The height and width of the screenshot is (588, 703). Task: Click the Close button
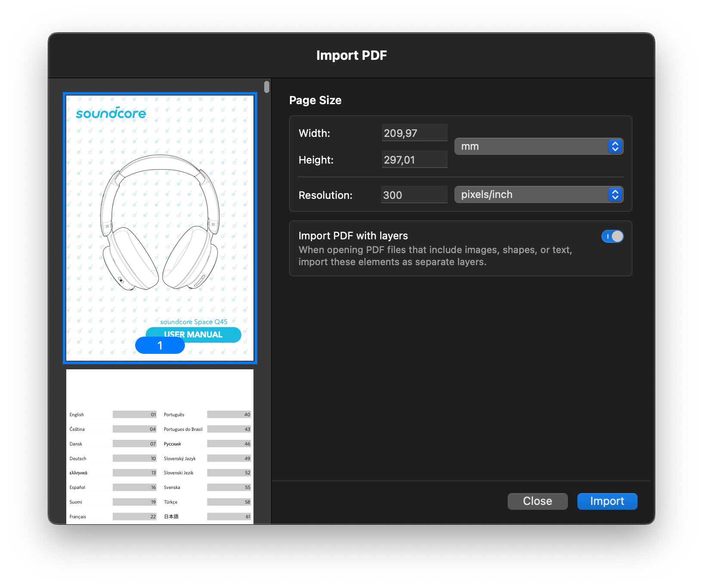(537, 501)
